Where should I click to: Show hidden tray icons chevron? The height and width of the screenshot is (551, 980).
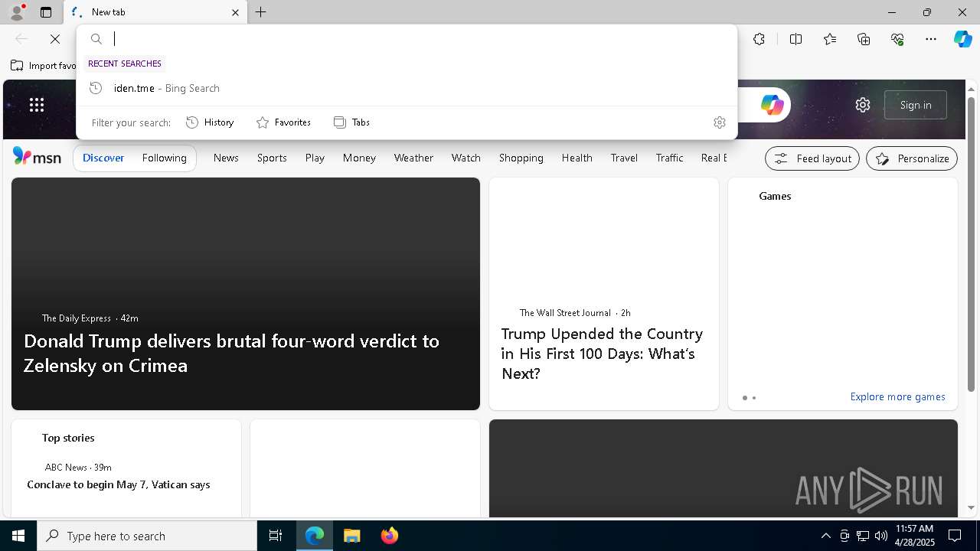[x=825, y=536]
